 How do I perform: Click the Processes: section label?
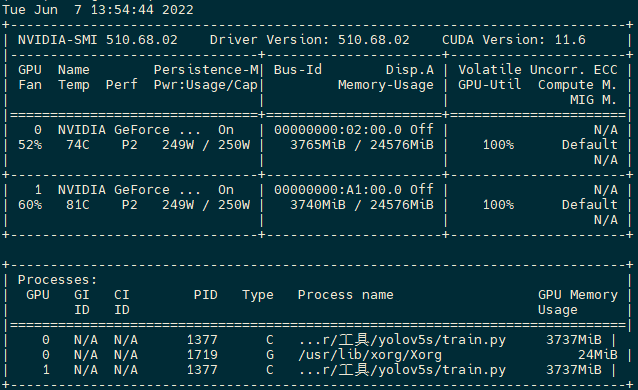point(58,280)
